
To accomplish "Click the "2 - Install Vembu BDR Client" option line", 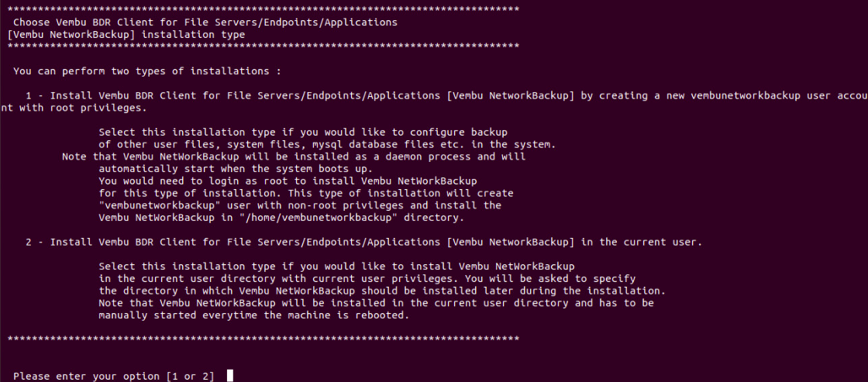I will point(363,243).
